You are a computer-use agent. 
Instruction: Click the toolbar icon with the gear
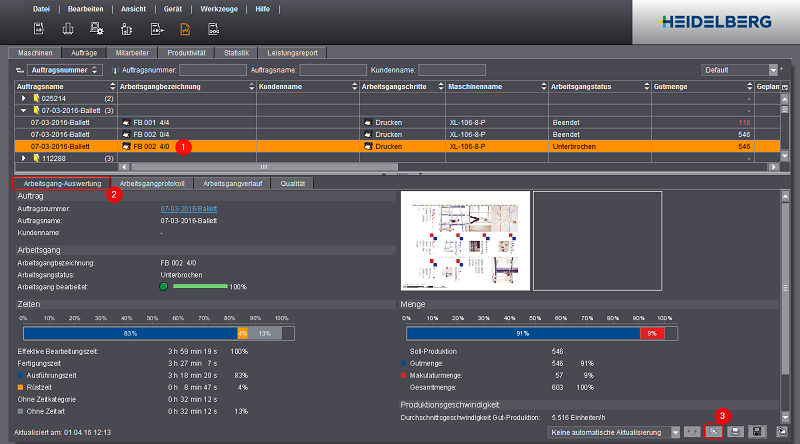98,29
